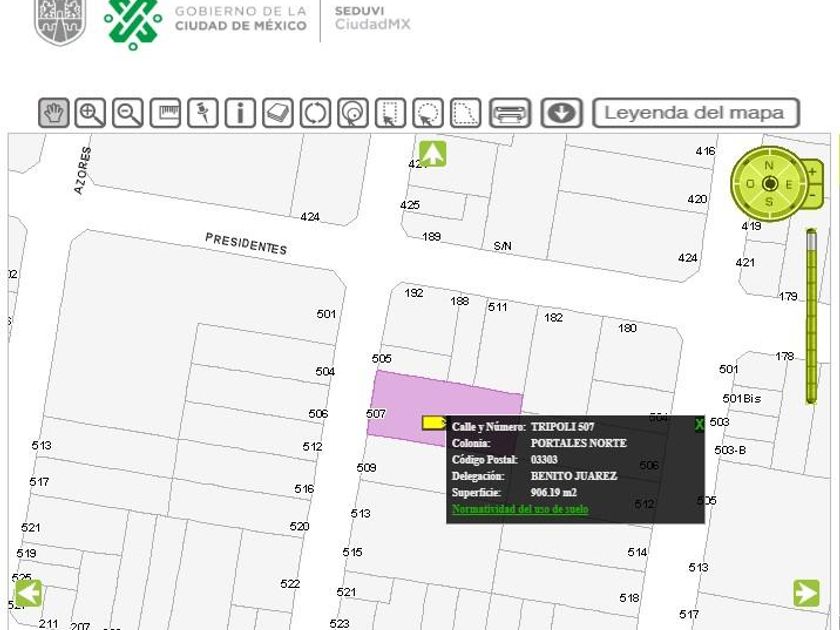This screenshot has height=630, width=840.
Task: Click the SEDUVI CiudadMX label
Action: tap(372, 18)
